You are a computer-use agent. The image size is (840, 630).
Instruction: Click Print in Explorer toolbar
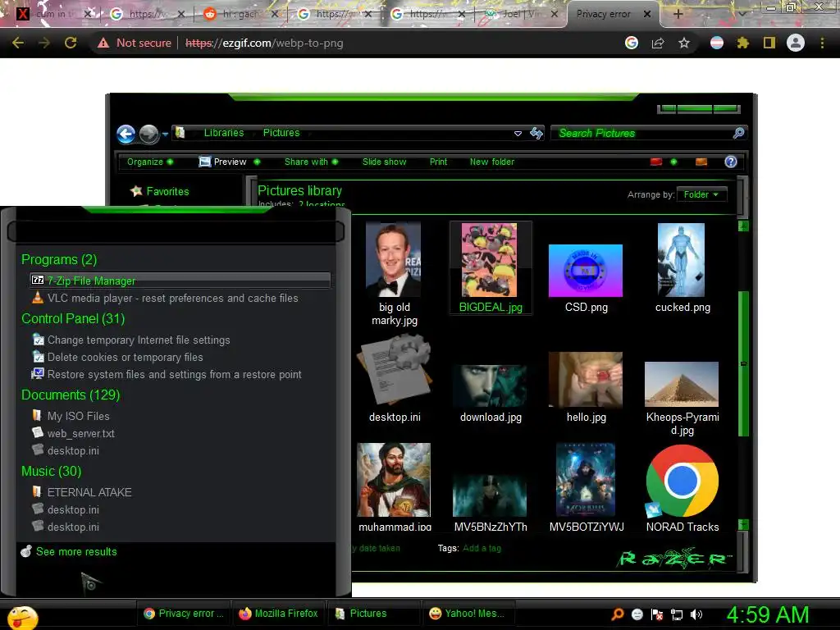[438, 162]
